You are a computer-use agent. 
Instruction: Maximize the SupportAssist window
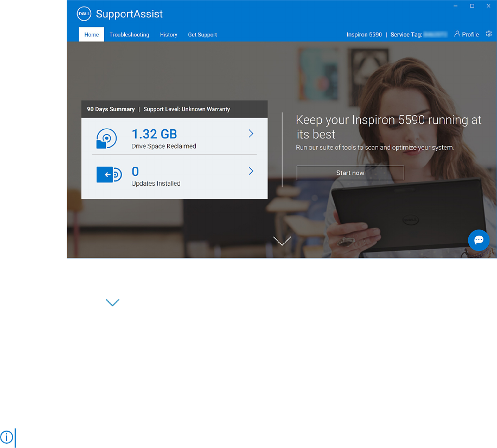click(x=472, y=6)
